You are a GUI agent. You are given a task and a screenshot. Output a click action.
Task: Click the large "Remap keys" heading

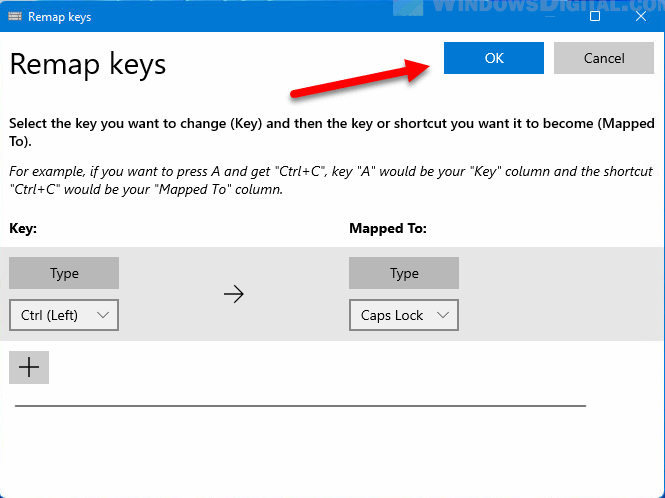coord(88,65)
